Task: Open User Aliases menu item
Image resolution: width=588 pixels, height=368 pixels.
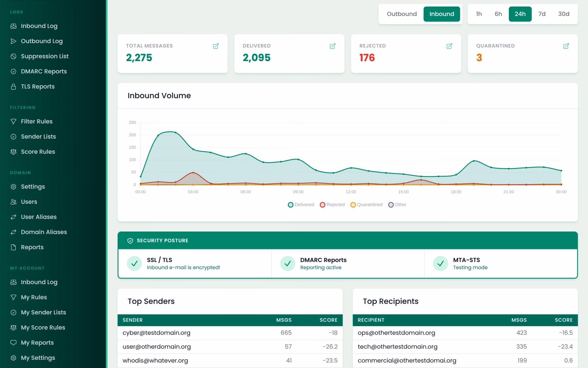Action: coord(38,217)
